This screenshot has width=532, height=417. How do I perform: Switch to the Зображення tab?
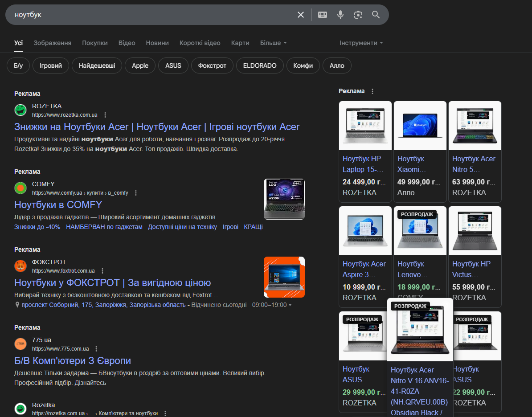(x=52, y=43)
